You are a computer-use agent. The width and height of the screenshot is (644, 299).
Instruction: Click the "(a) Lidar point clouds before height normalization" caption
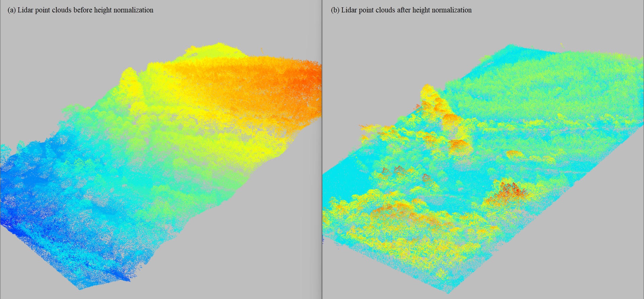[80, 10]
